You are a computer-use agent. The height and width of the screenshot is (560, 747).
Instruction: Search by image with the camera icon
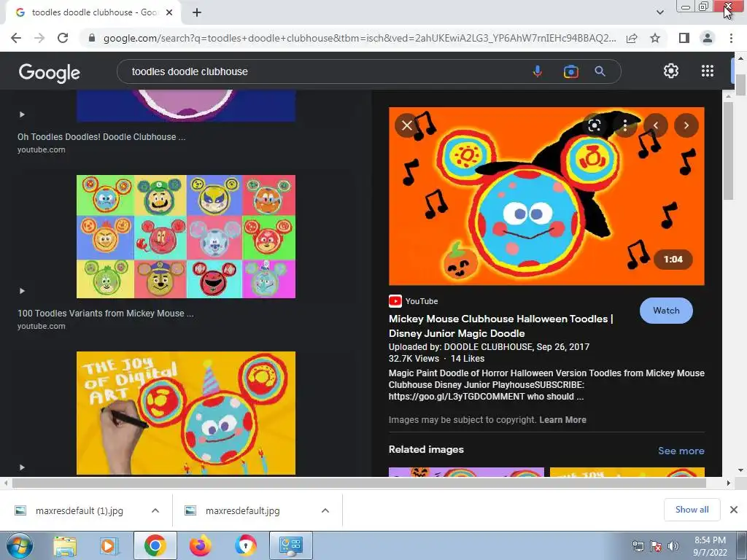point(570,71)
